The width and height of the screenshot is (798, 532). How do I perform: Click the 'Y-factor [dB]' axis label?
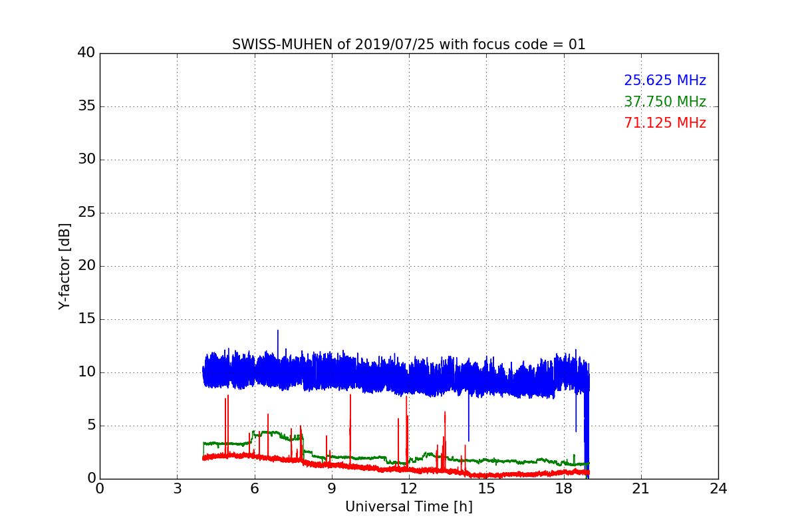(65, 266)
